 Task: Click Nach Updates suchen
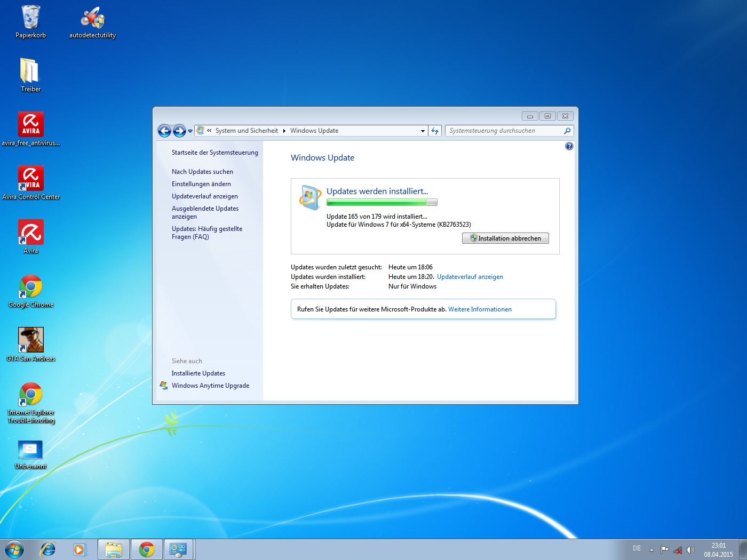coord(202,172)
